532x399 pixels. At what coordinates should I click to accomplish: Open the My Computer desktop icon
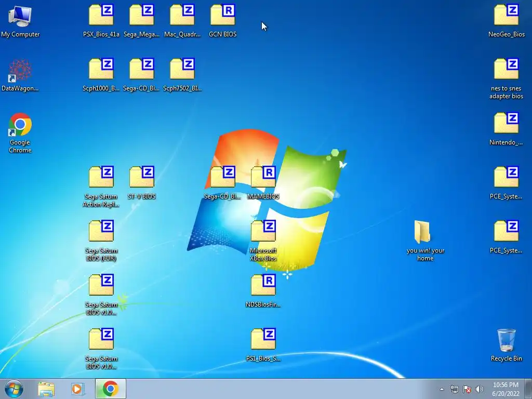[20, 21]
